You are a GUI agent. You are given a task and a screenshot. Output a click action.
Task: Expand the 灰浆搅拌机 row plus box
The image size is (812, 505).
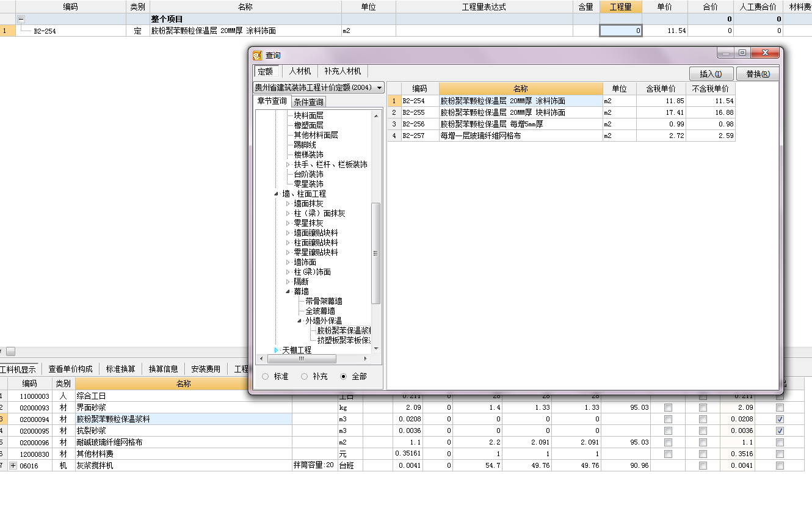(13, 465)
